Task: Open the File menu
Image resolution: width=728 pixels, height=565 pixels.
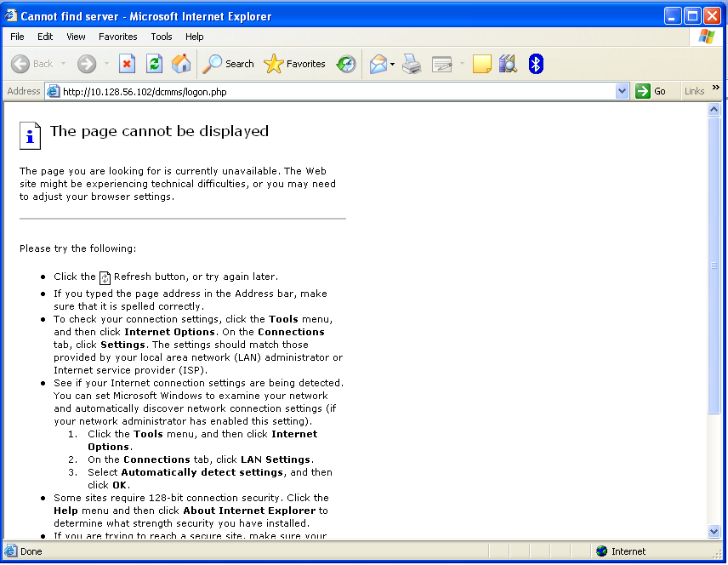Action: click(x=17, y=37)
